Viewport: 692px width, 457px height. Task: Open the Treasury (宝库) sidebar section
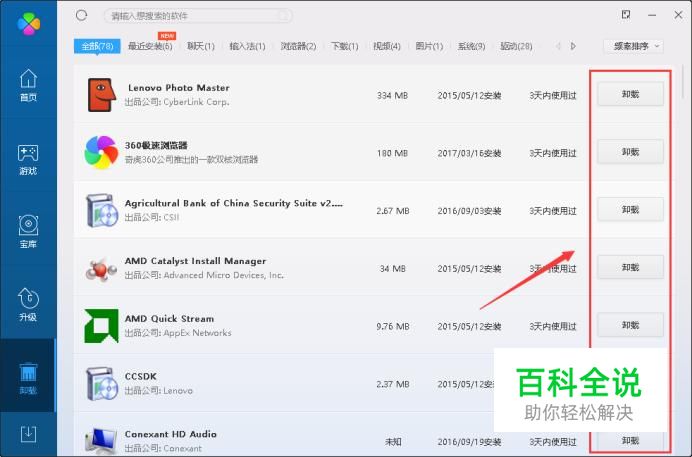28,232
